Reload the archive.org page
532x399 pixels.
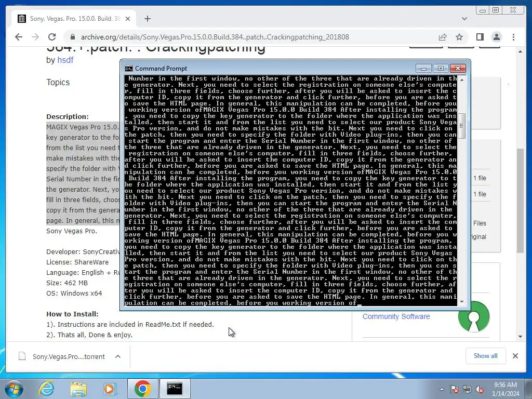(52, 37)
